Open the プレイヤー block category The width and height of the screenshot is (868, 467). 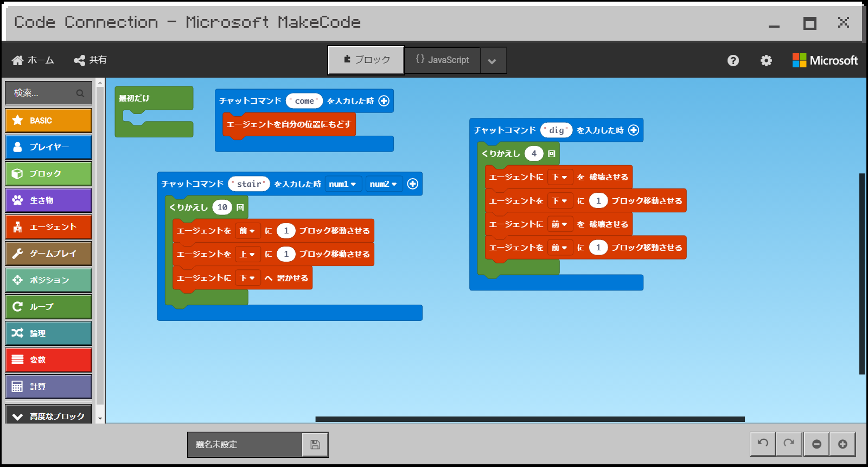48,147
